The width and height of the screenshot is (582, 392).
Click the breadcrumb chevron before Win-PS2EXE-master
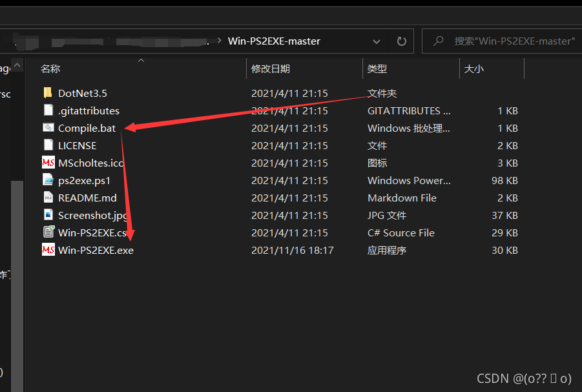tap(220, 41)
